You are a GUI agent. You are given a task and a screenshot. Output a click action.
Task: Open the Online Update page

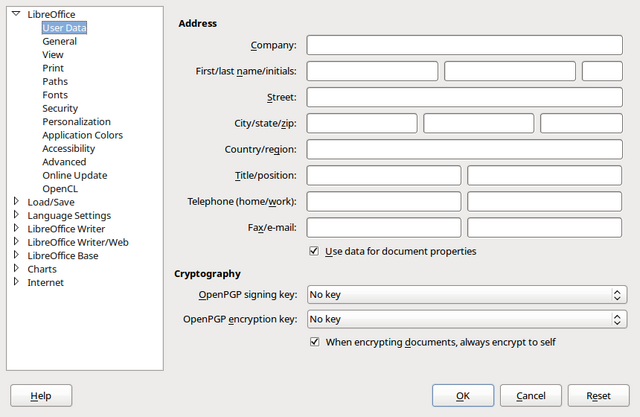pos(75,175)
